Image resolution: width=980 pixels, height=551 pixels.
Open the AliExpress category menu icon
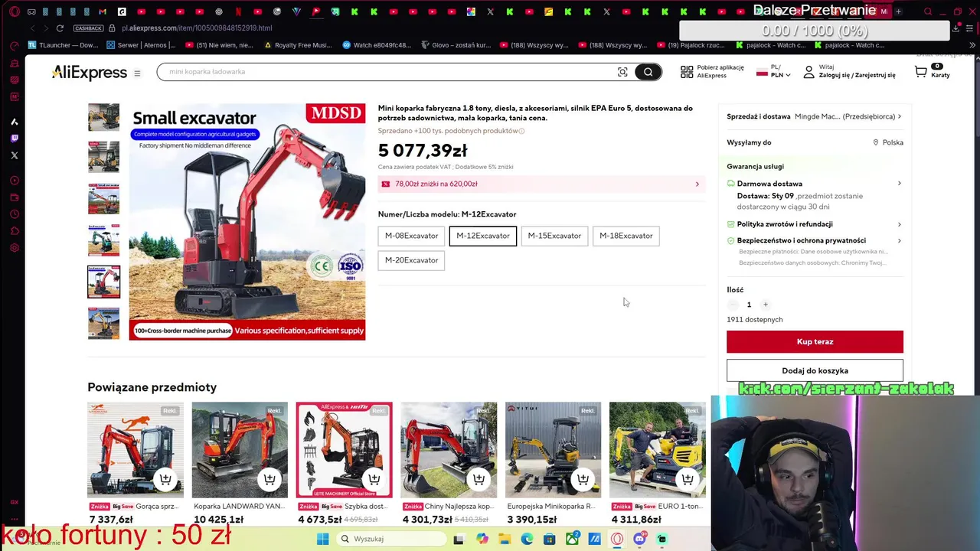[x=137, y=73]
